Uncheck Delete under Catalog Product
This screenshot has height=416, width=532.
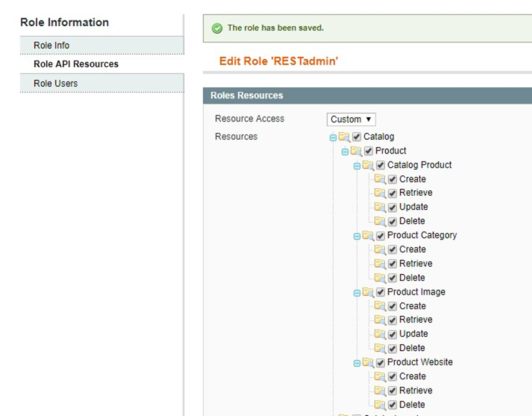coord(392,221)
